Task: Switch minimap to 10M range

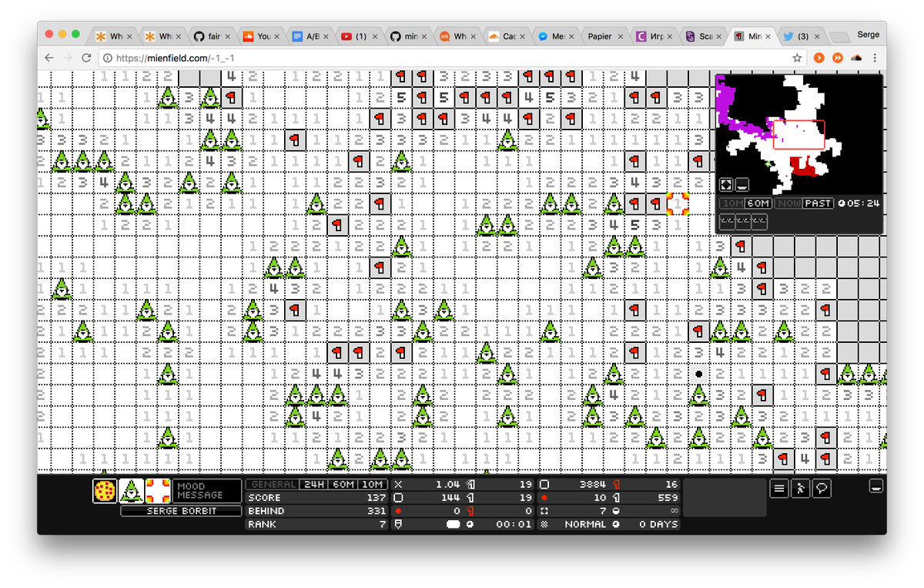Action: coord(731,203)
